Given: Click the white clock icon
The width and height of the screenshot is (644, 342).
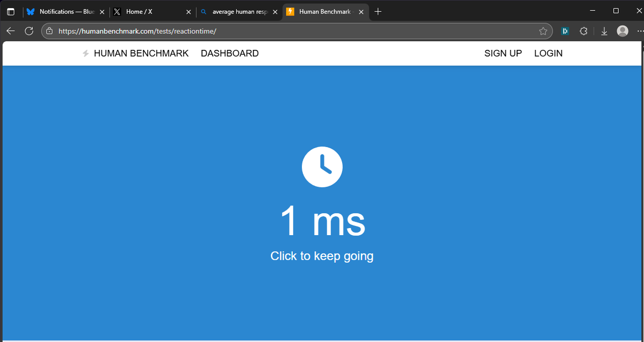Looking at the screenshot, I should point(322,166).
